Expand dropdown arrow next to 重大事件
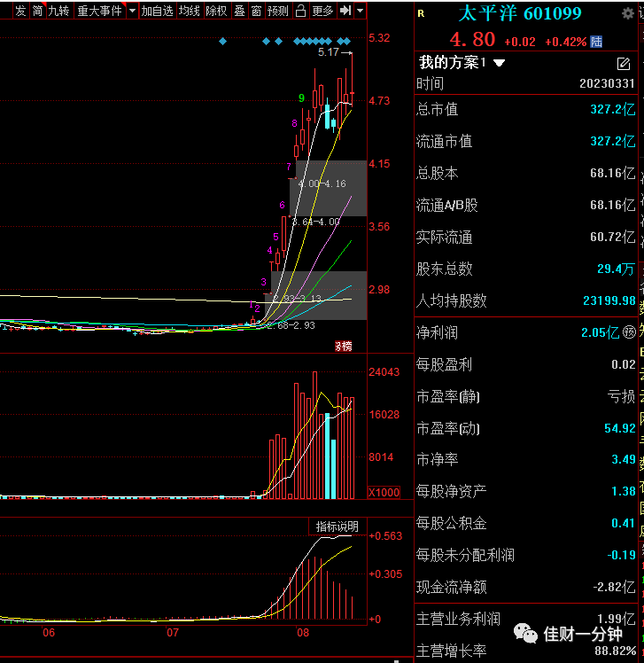This screenshot has height=663, width=644. [132, 11]
